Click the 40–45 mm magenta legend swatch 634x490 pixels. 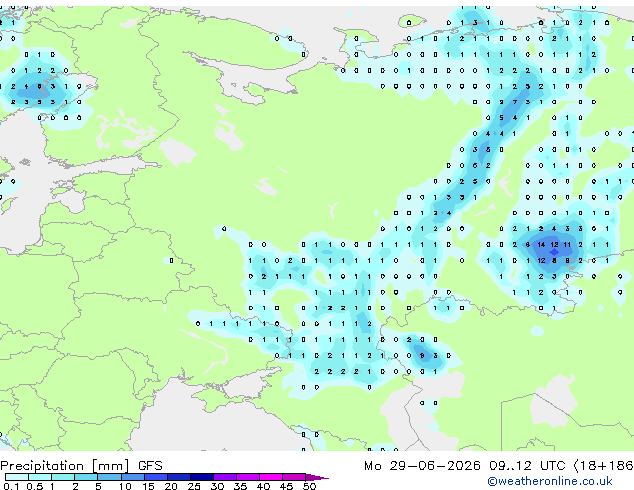tap(271, 477)
